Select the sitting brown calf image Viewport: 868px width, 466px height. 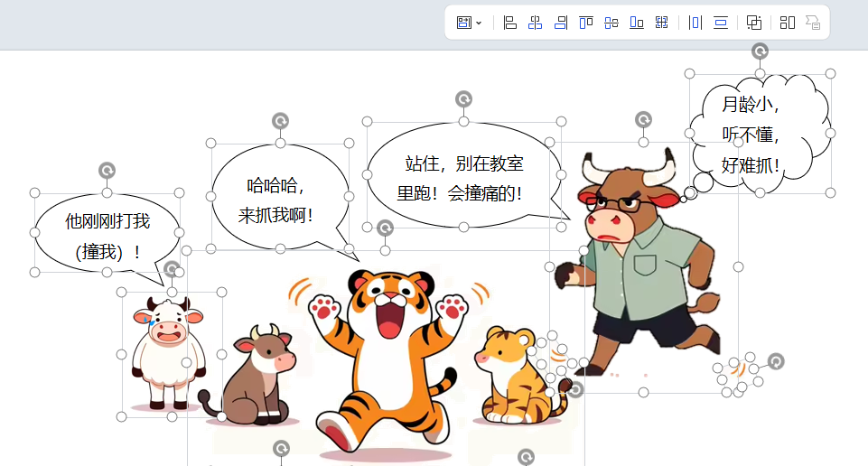click(249, 377)
